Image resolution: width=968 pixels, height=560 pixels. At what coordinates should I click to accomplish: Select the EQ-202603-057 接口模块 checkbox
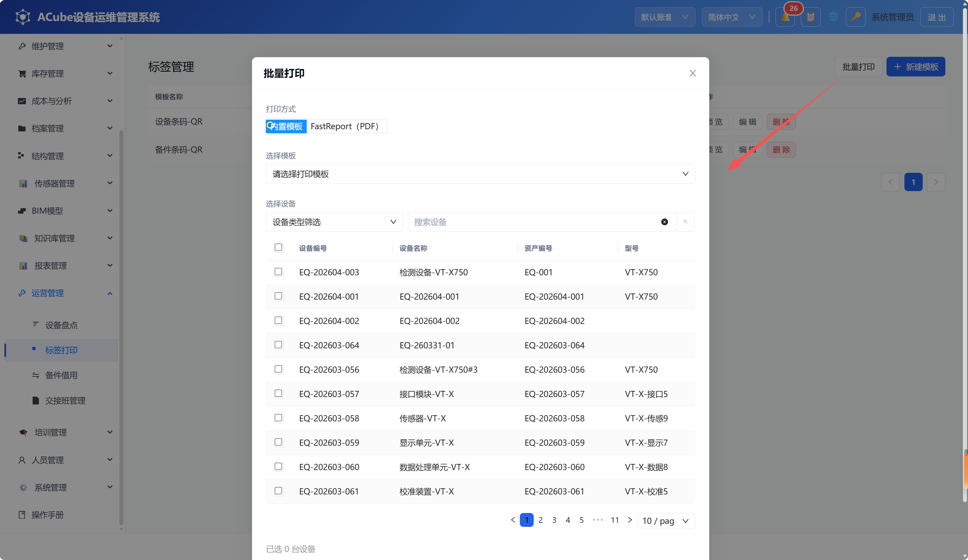[x=278, y=393]
